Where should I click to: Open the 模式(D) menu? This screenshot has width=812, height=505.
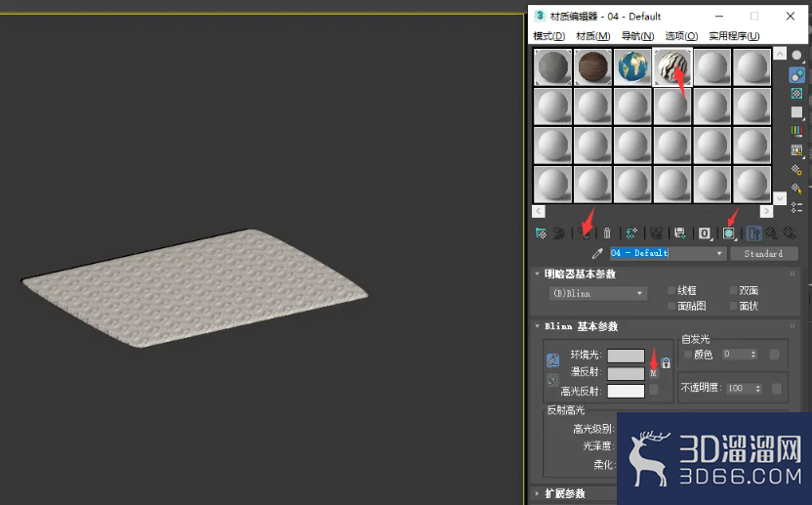548,36
